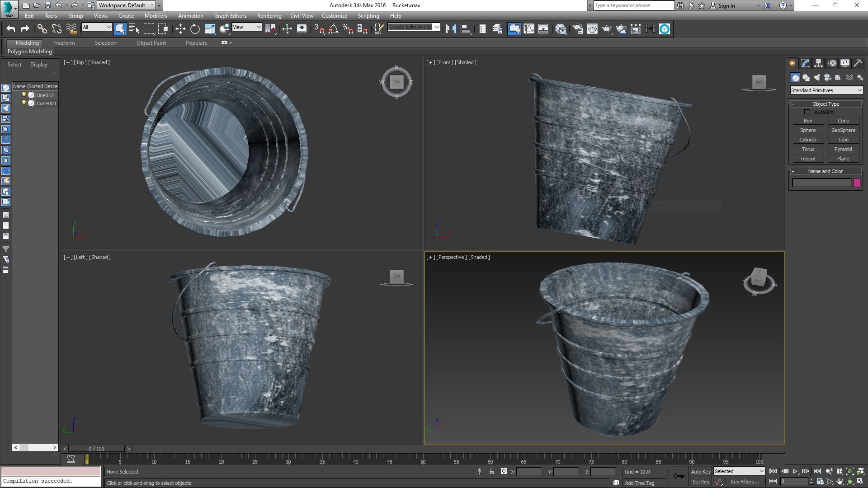The width and height of the screenshot is (868, 488).
Task: Open the Scripting menu
Action: [368, 16]
